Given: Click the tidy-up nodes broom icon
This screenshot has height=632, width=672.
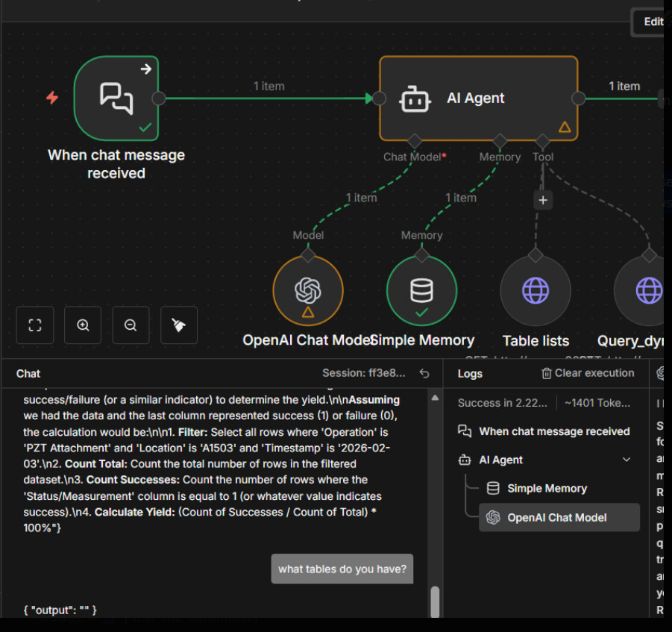Looking at the screenshot, I should [179, 325].
